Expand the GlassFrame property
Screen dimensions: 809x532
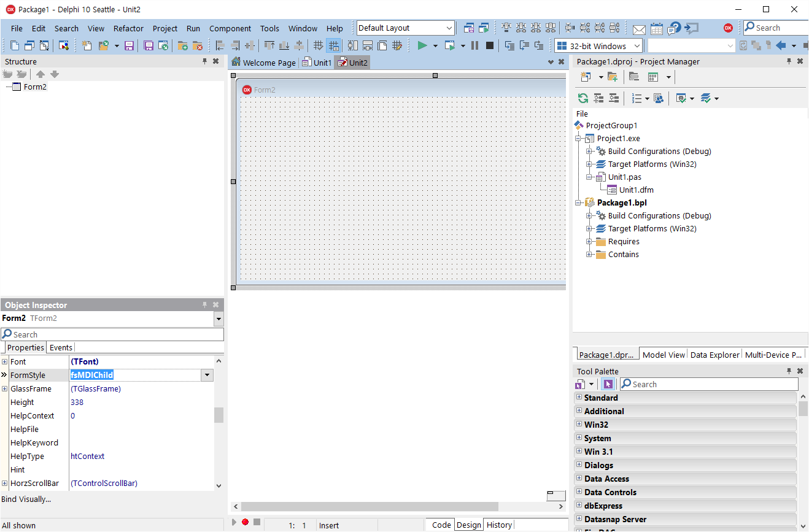5,388
